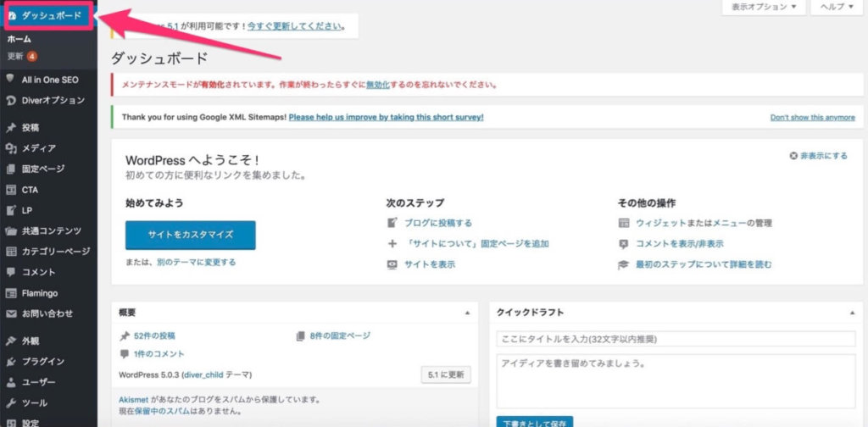Click the wrench icon beside ツール

pyautogui.click(x=10, y=403)
